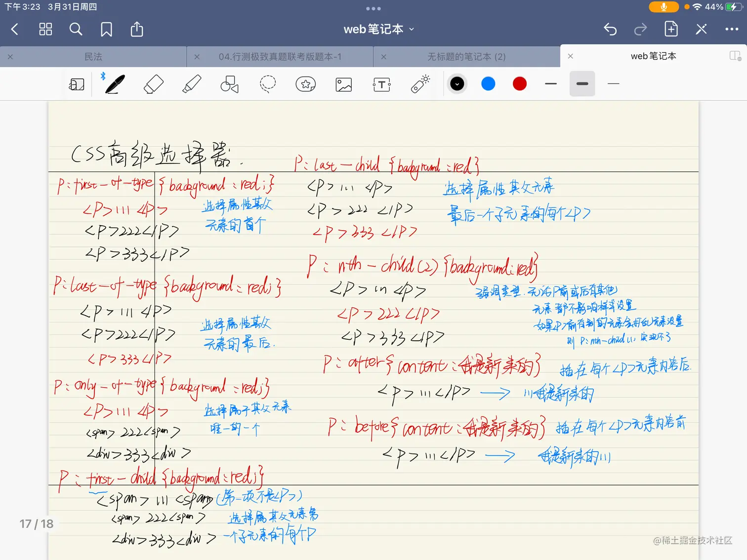Switch to 04.行测极致真题联考版题本-1 tab
This screenshot has height=560, width=747.
280,57
